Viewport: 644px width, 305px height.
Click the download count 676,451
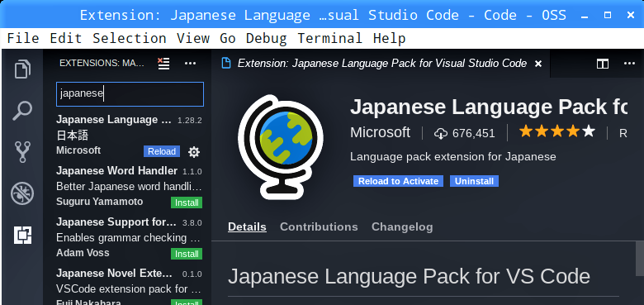click(x=465, y=133)
